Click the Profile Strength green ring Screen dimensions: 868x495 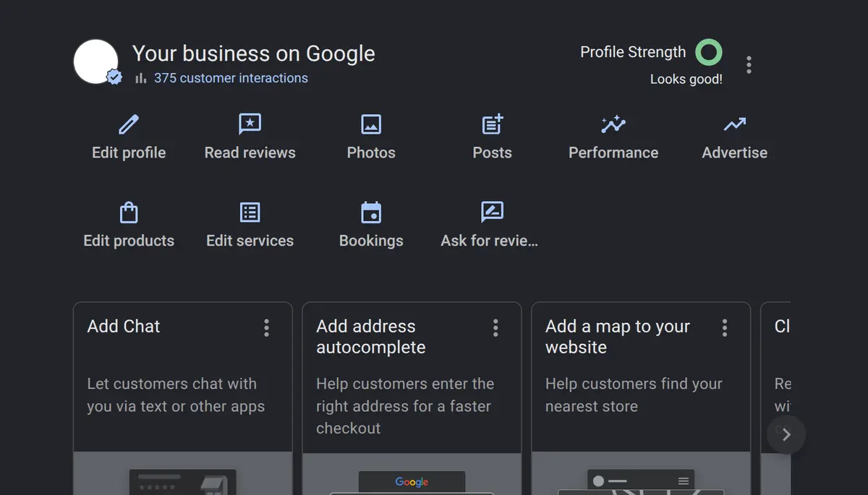click(709, 52)
